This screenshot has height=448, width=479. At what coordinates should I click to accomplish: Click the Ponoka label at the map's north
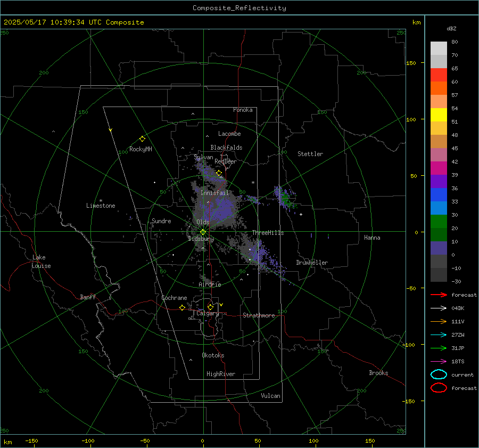coord(243,110)
